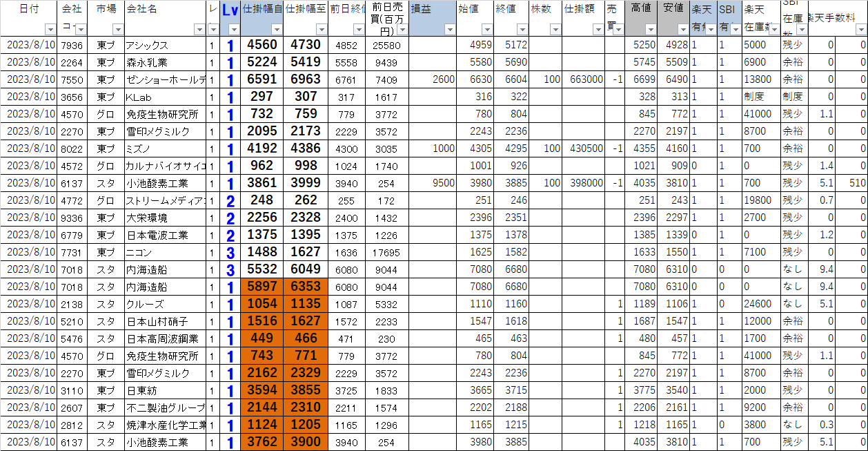The width and height of the screenshot is (868, 451).
Task: Open the 高値 column filter dropdown
Action: [651, 30]
